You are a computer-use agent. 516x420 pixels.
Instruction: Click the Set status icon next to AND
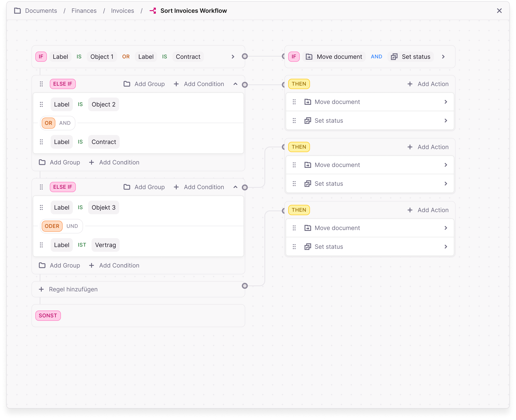(x=394, y=56)
